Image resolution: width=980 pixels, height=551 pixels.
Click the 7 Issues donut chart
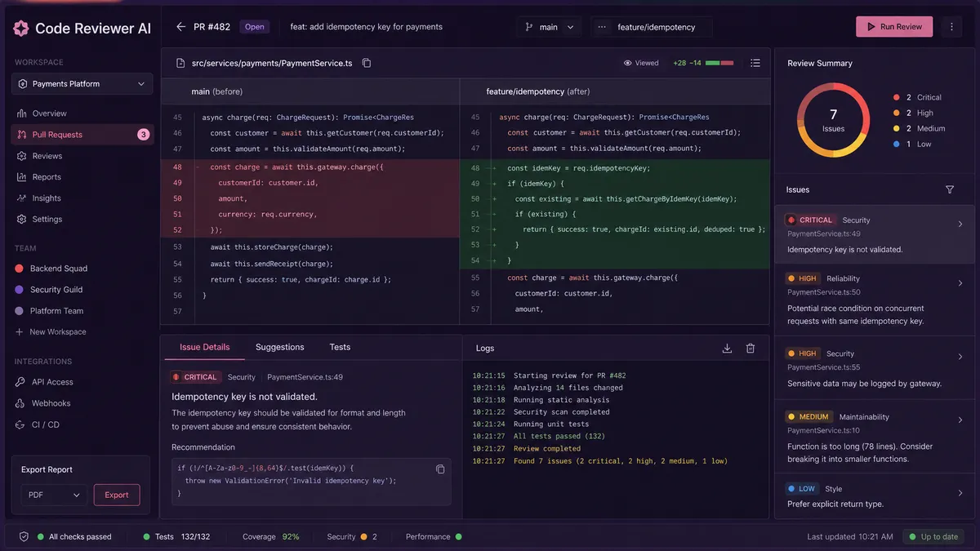pyautogui.click(x=833, y=120)
